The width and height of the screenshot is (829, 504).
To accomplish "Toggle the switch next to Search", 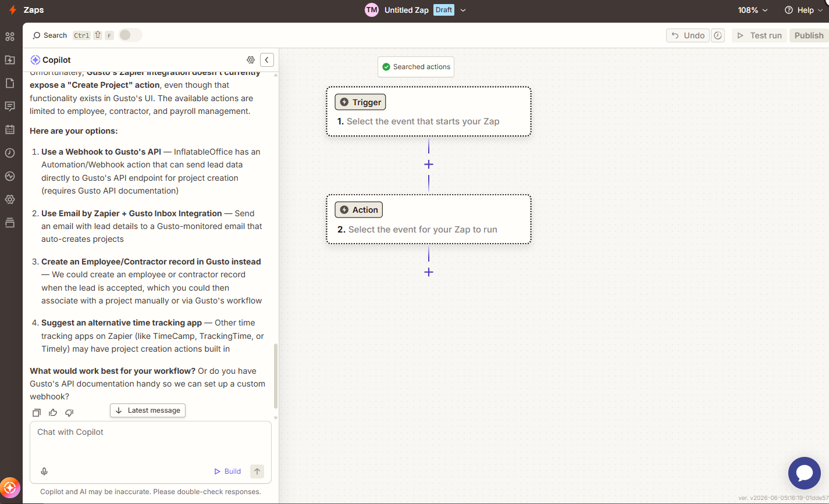I will click(130, 35).
